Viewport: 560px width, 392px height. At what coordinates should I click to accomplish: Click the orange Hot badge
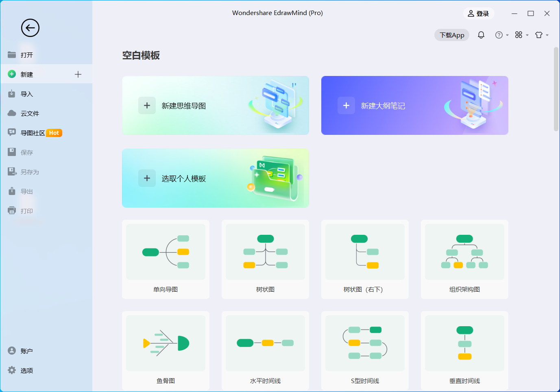(54, 133)
